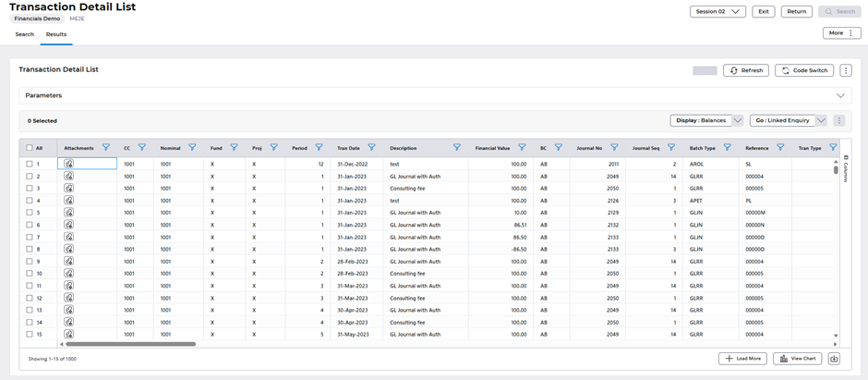This screenshot has width=868, height=380.
Task: Open attachments icon in row 12
Action: [x=69, y=298]
